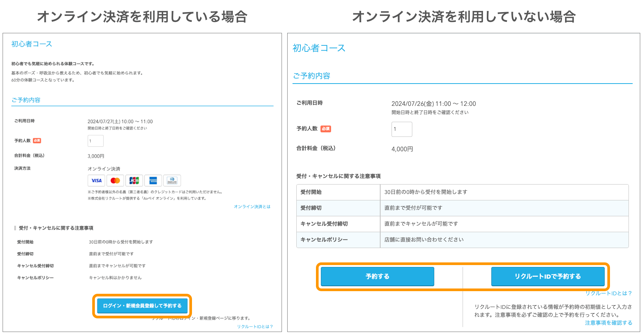This screenshot has height=335, width=644.
Task: Open リクルートIDとは？ link under リクルートIDで予約する
Action: [608, 293]
